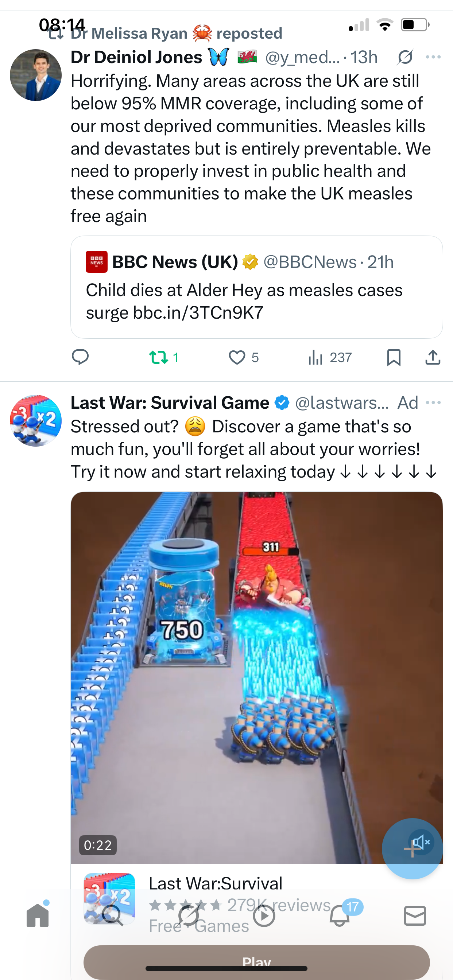Screen dimensions: 453x980
Task: Open Notifications showing 17 unread
Action: tap(340, 915)
